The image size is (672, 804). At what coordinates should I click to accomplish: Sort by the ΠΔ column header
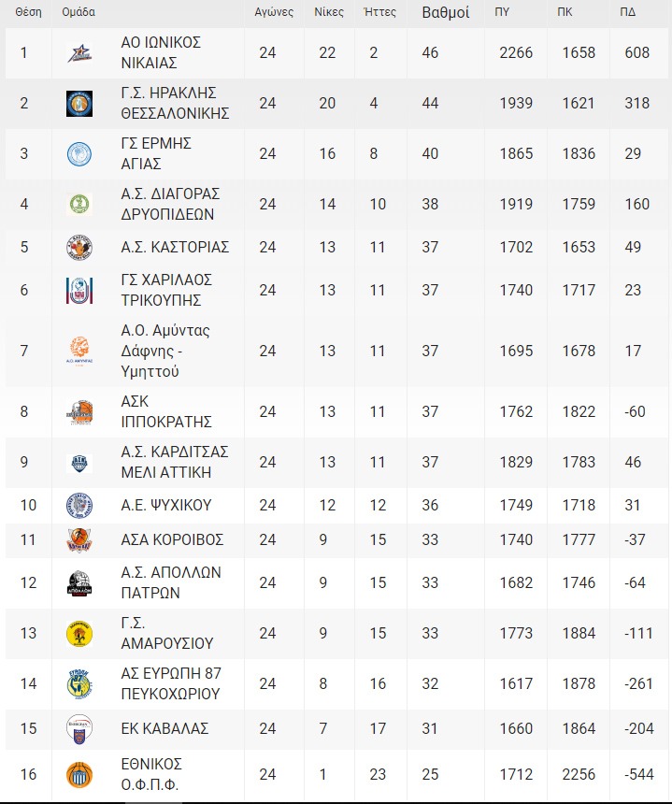(x=627, y=12)
